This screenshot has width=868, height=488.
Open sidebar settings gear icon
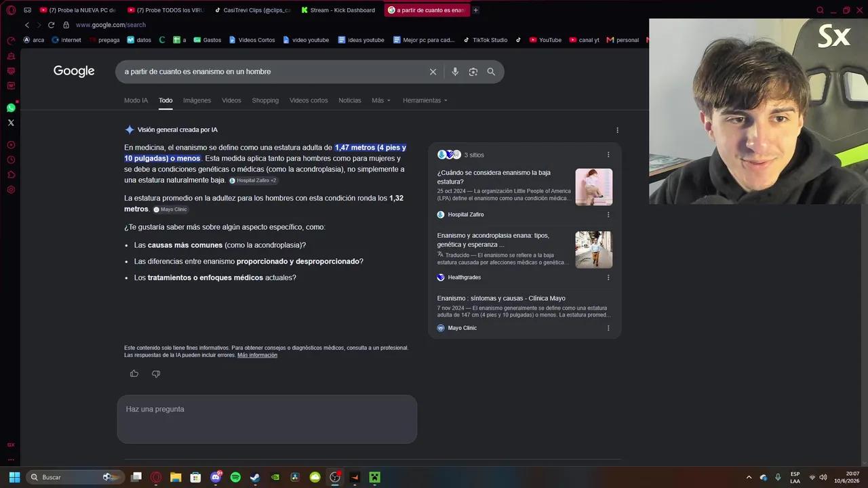point(11,190)
